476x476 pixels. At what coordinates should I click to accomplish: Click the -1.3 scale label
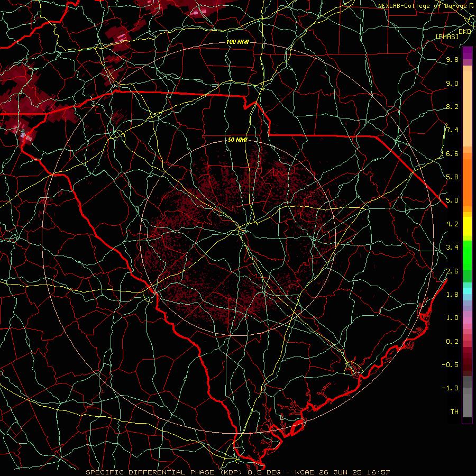click(x=450, y=388)
